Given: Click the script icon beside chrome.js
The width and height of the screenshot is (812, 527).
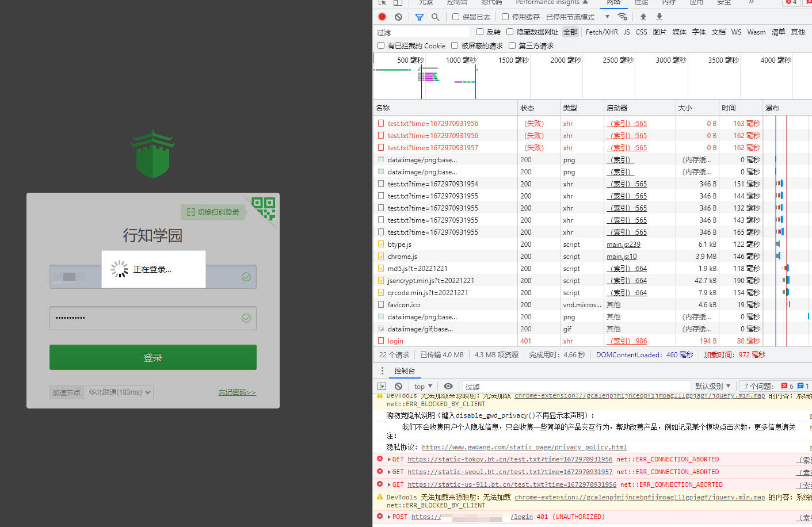Looking at the screenshot, I should pyautogui.click(x=381, y=257).
